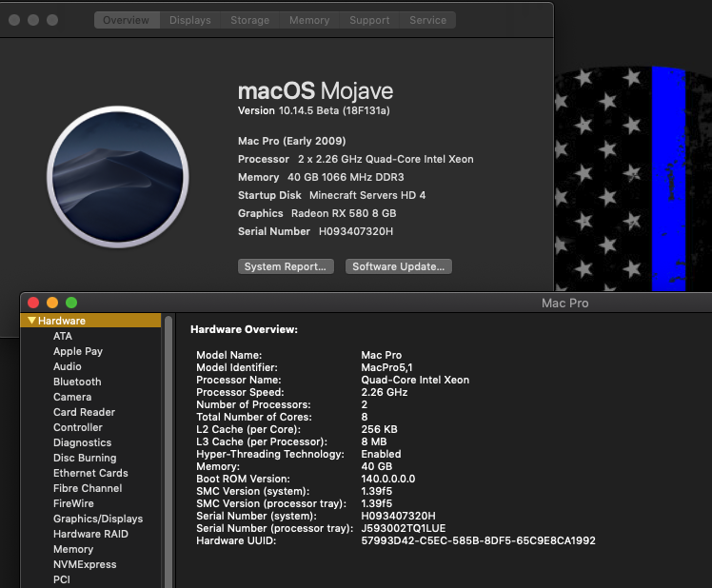This screenshot has height=588, width=712.
Task: Select Memory in the System Report sidebar
Action: [73, 549]
